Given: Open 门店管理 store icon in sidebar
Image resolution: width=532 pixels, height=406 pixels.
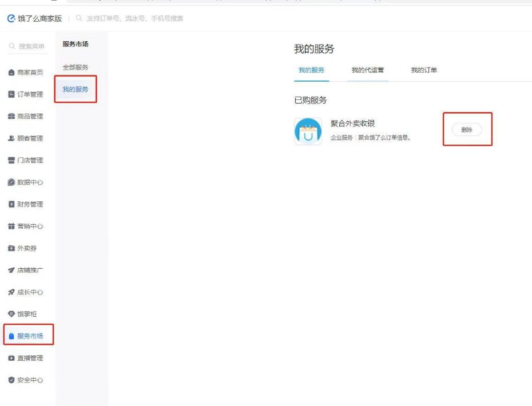Looking at the screenshot, I should coord(11,160).
